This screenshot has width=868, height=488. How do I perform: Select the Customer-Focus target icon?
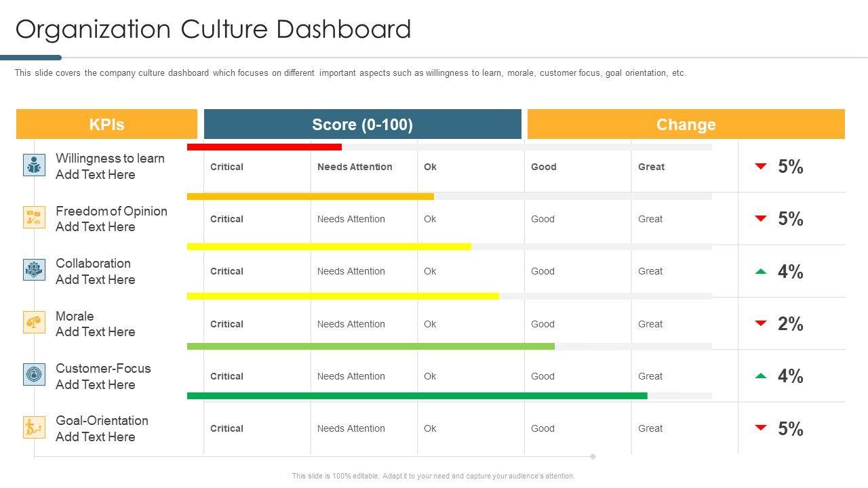pyautogui.click(x=34, y=375)
